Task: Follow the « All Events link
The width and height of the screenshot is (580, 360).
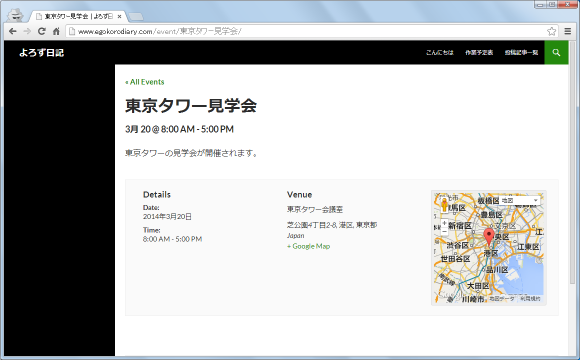Action: coord(145,82)
